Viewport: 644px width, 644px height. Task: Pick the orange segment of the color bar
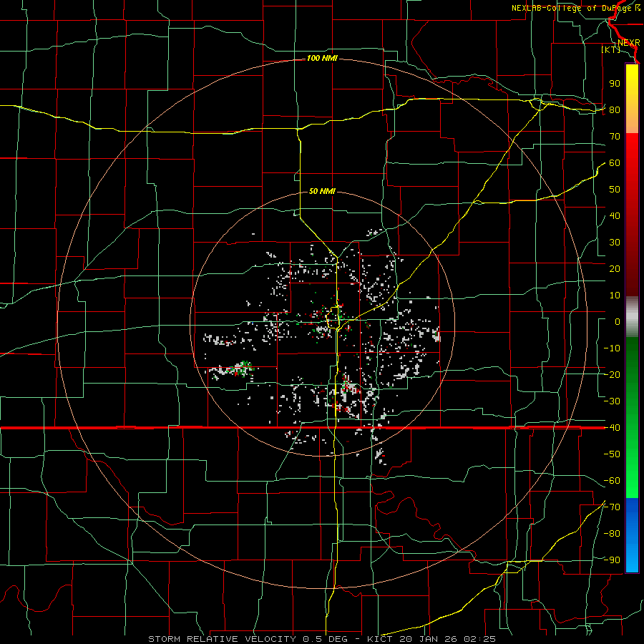[632, 119]
